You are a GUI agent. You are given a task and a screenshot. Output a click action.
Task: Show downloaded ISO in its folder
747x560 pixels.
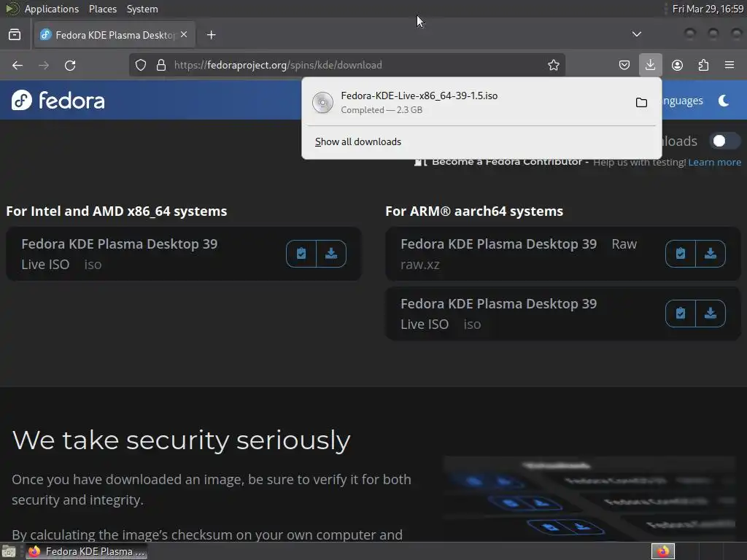pos(641,102)
